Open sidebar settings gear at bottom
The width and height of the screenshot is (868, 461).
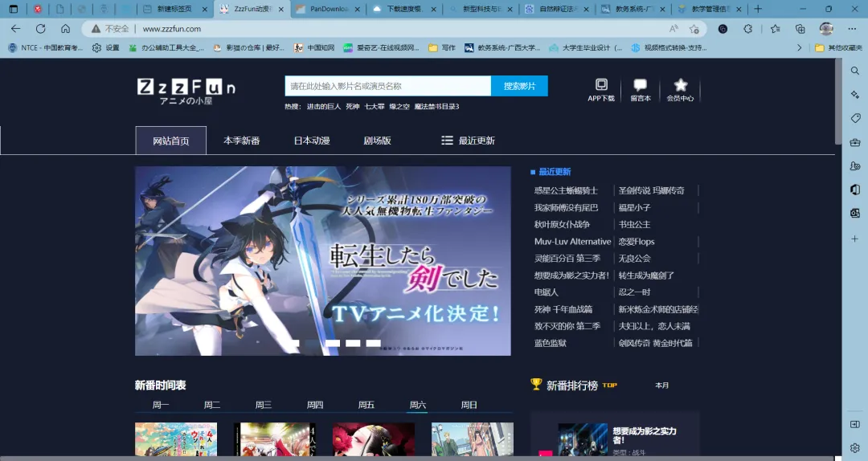pos(854,447)
